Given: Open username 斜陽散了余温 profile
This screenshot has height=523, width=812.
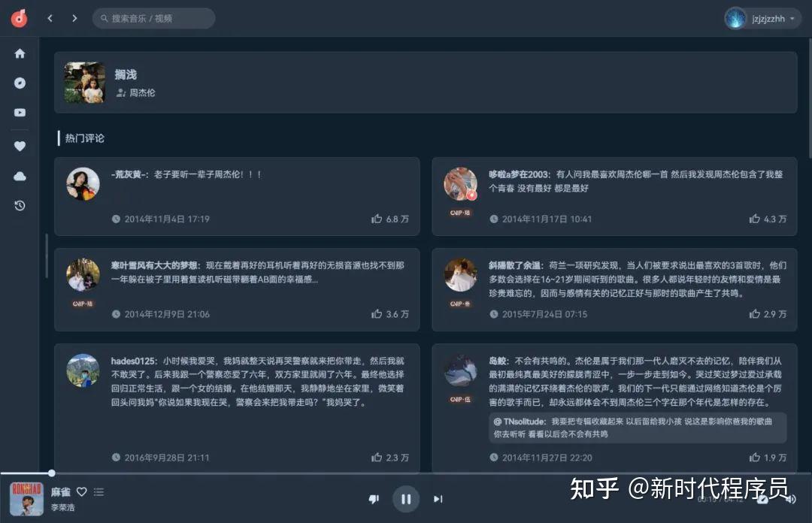Looking at the screenshot, I should [x=515, y=266].
